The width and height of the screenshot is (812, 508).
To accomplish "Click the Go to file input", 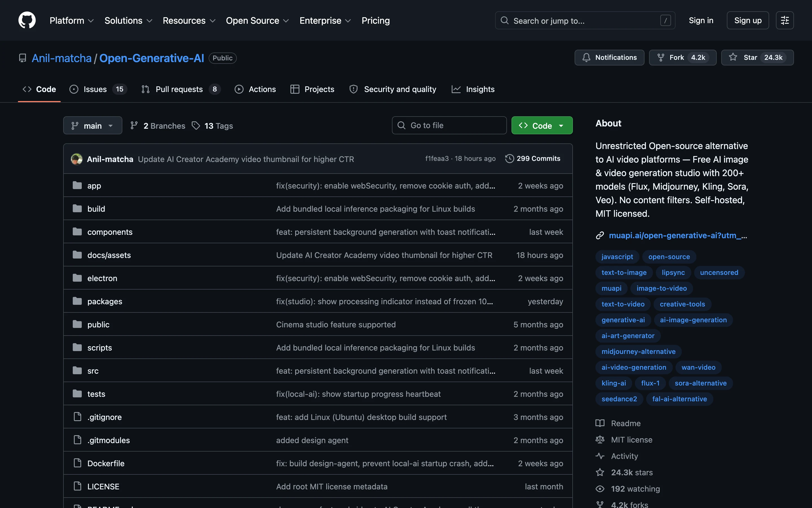I will coord(449,125).
